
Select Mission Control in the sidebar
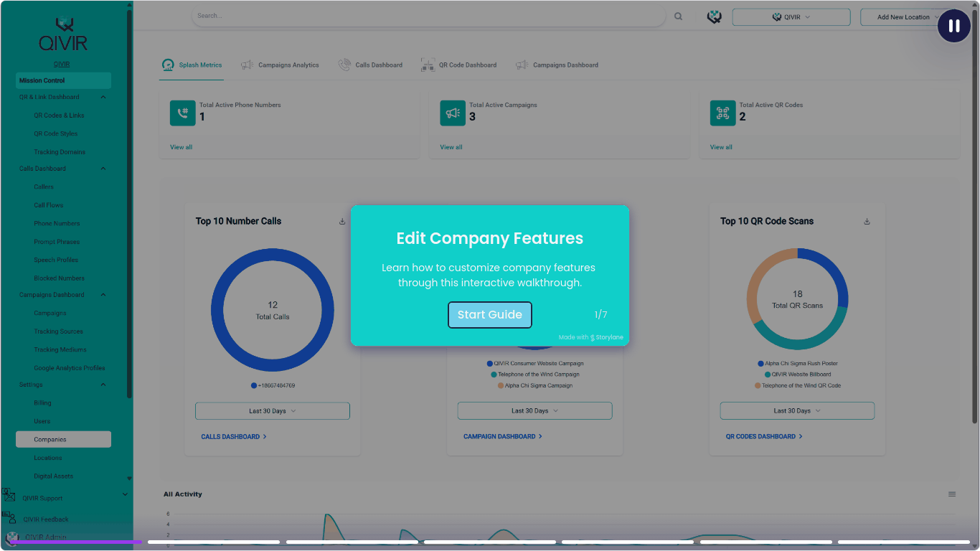pos(63,80)
